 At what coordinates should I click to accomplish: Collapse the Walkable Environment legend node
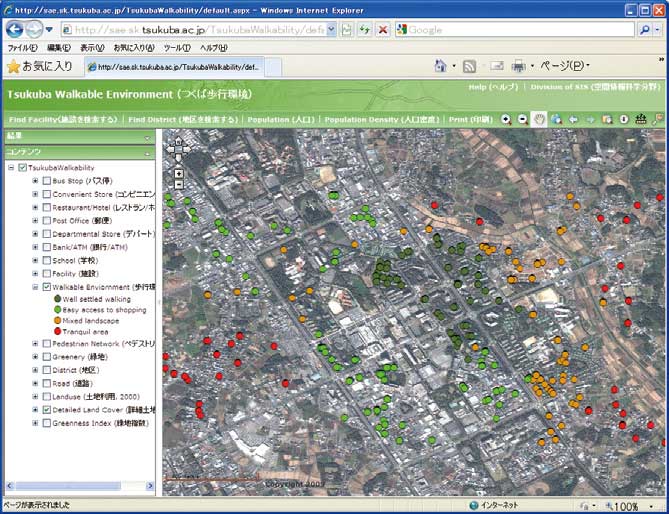[35, 287]
